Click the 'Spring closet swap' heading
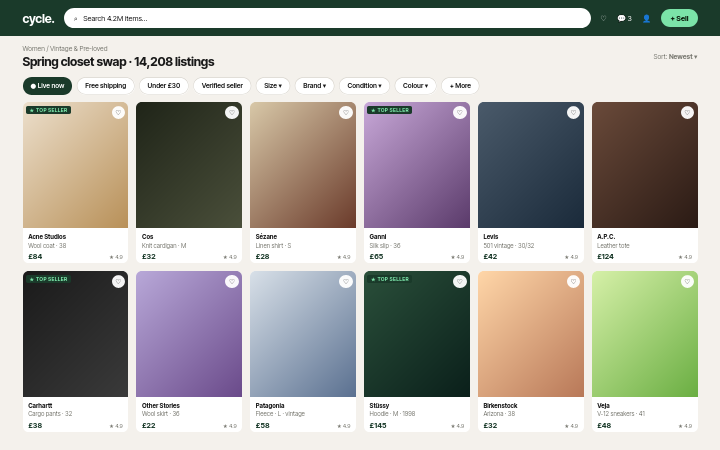 pyautogui.click(x=74, y=62)
